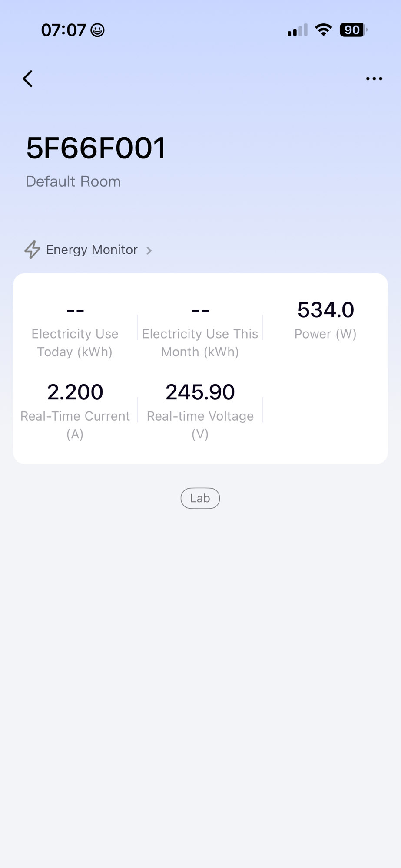Image resolution: width=401 pixels, height=868 pixels.
Task: Tap the Wi-Fi status icon
Action: point(323,30)
